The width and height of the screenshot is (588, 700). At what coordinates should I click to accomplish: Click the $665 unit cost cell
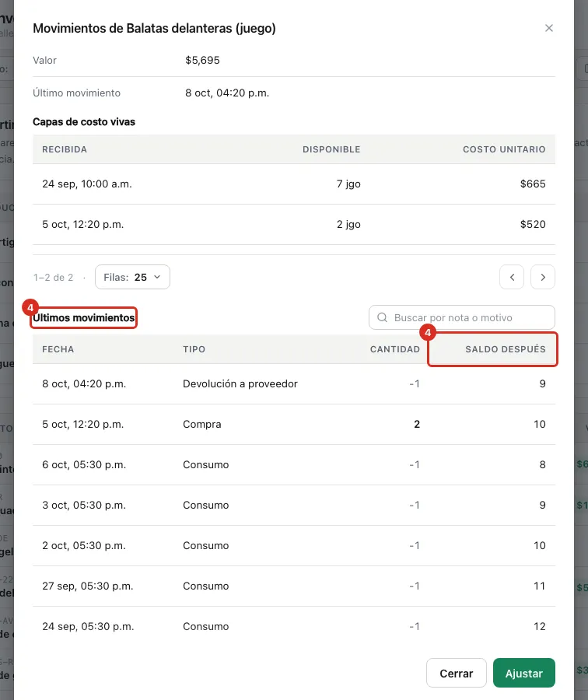(x=533, y=184)
